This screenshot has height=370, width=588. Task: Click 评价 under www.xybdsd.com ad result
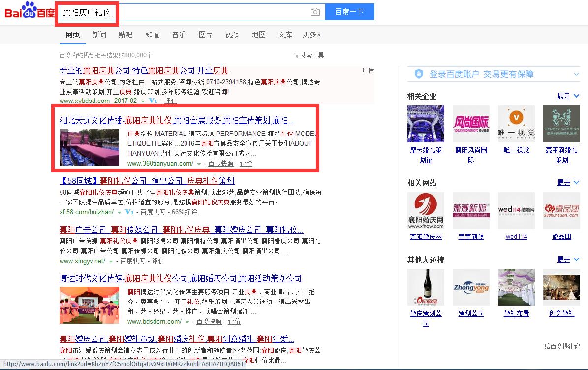tap(171, 101)
